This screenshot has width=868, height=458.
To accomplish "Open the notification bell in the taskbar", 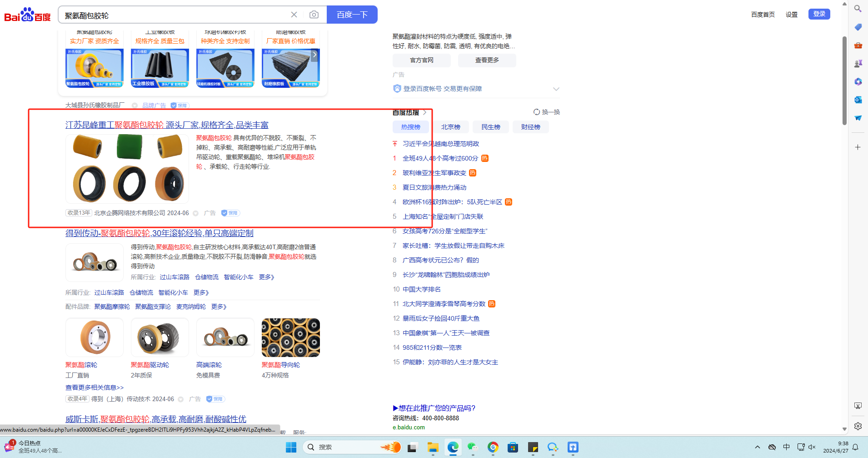I will (x=855, y=447).
